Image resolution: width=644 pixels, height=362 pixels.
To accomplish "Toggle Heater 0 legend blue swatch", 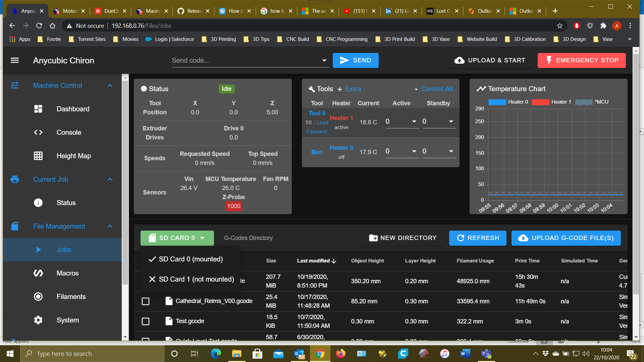I will 497,102.
